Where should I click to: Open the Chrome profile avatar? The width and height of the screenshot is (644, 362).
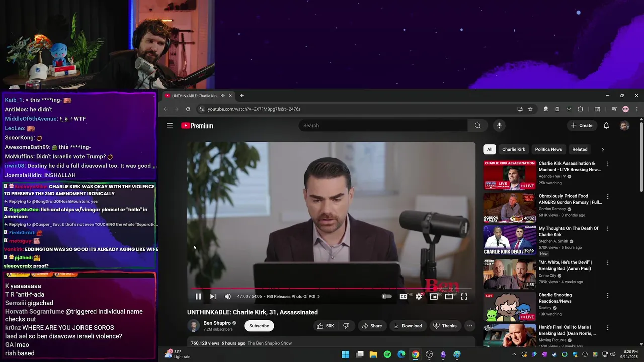point(625,109)
